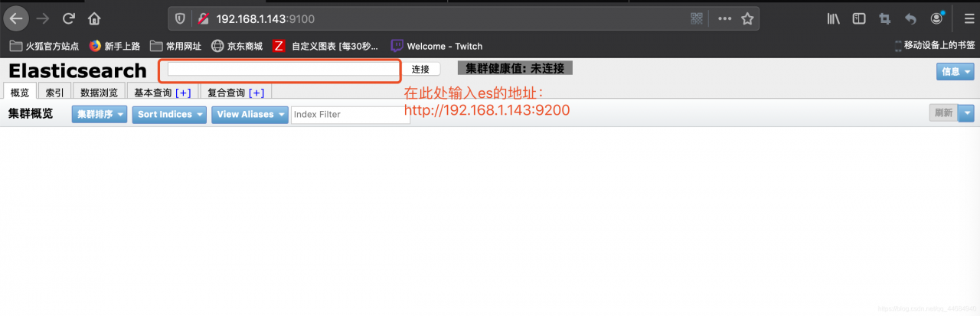Screen dimensions: 980x316
Task: Add new compound query with [+] link
Action: pos(256,93)
